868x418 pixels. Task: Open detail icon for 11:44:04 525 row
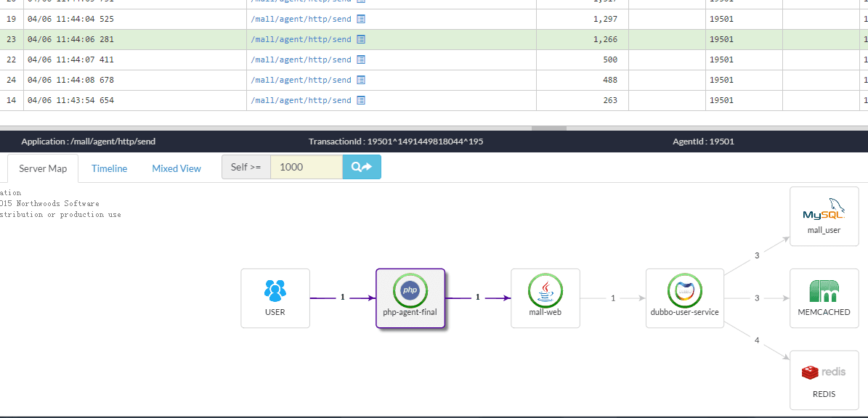[361, 19]
